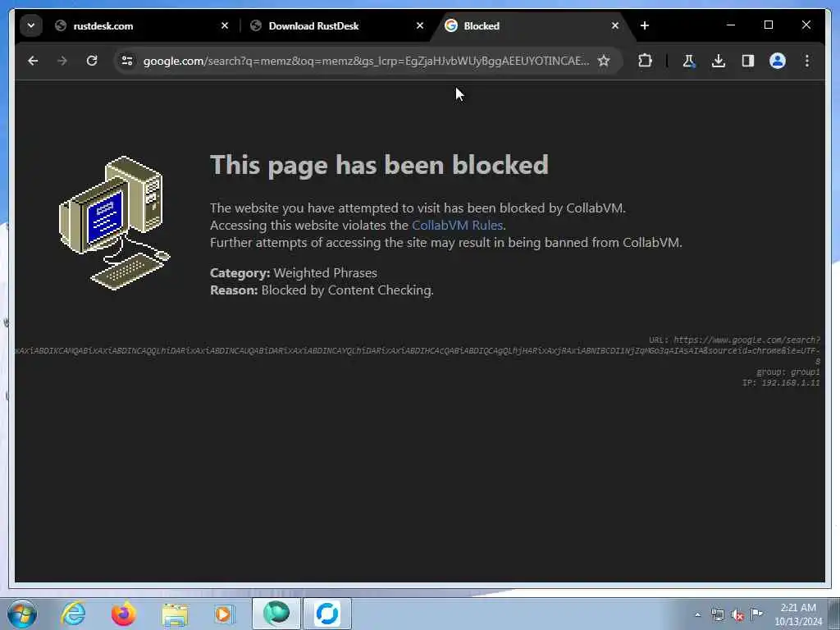This screenshot has width=840, height=630.
Task: Click the forward navigation arrow
Action: (62, 61)
